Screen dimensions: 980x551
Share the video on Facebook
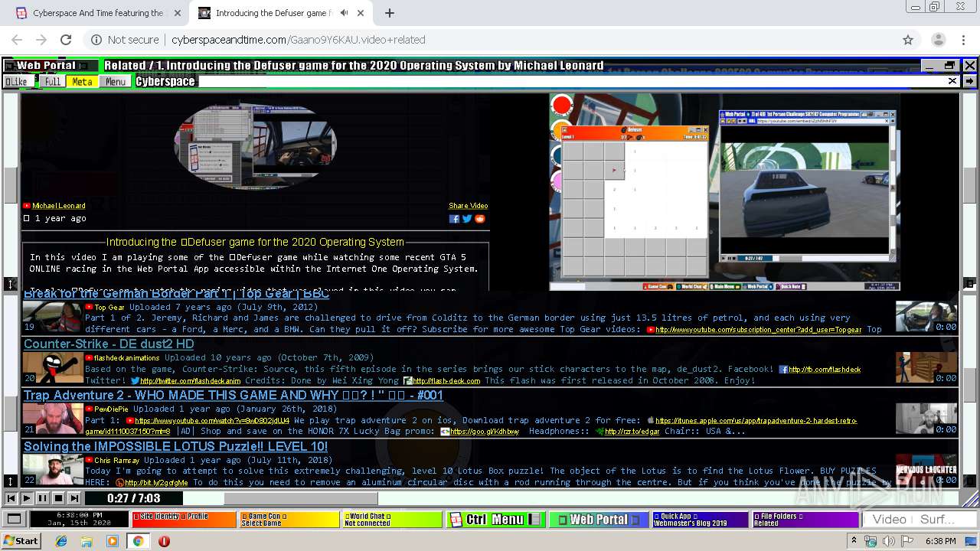(454, 219)
